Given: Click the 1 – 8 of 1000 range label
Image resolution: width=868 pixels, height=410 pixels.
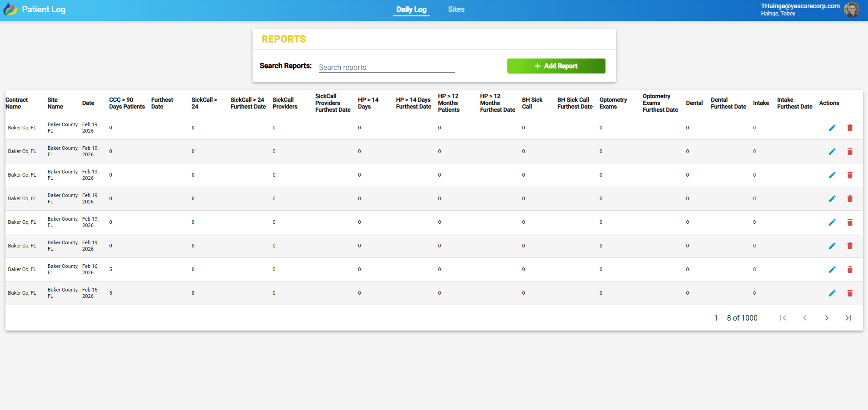Looking at the screenshot, I should click(x=736, y=318).
